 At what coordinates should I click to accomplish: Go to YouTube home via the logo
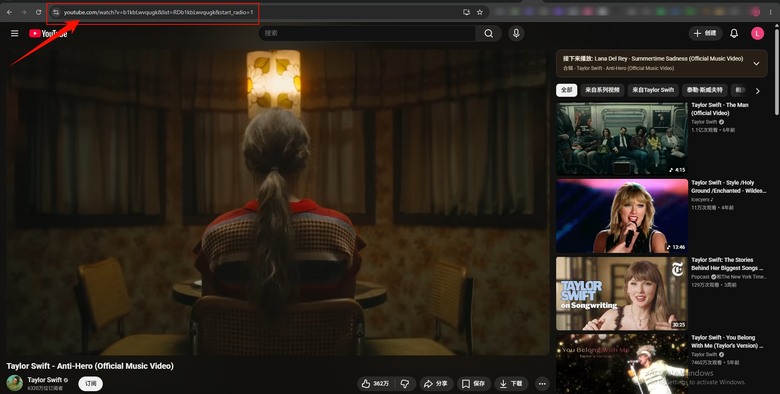48,33
